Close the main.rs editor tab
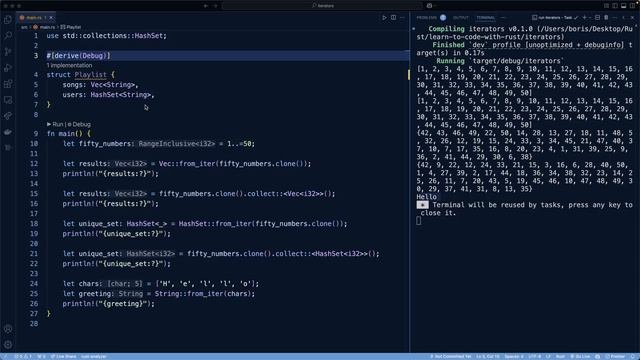 51,18
